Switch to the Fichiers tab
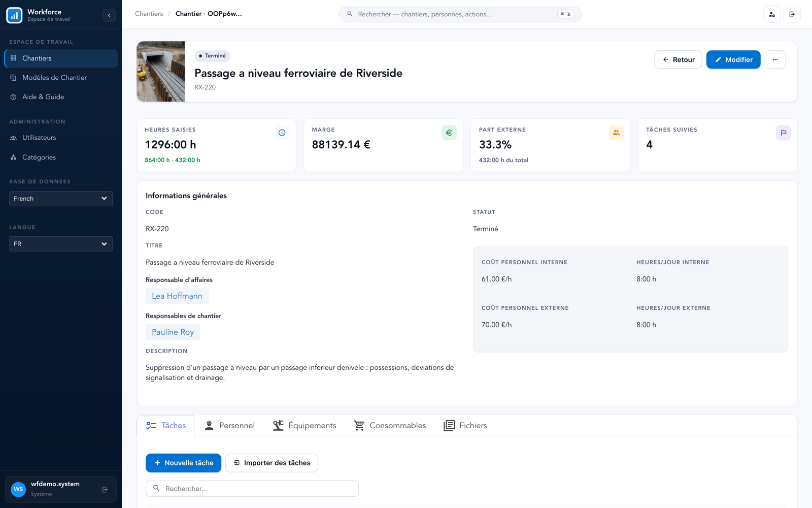 (465, 426)
